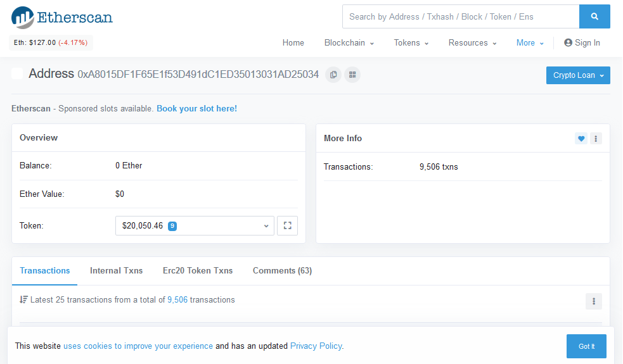Click the token count badge 9
Image resolution: width=623 pixels, height=364 pixels.
click(x=172, y=226)
